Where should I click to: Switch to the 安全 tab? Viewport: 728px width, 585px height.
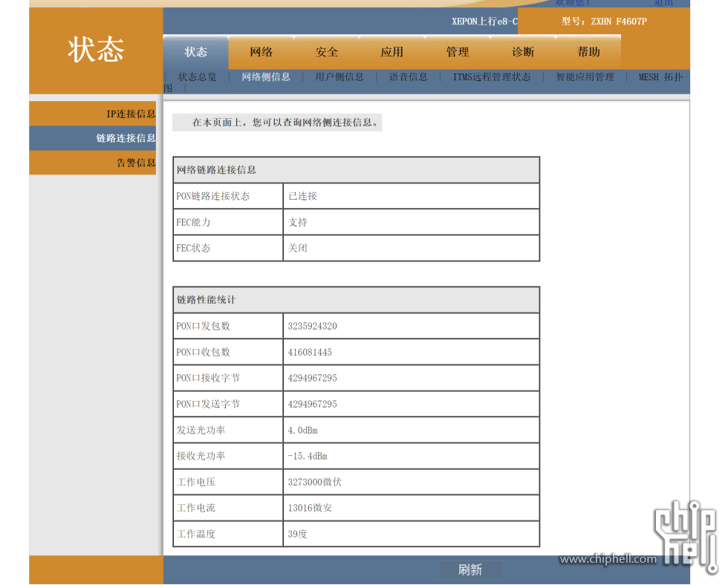(x=326, y=52)
